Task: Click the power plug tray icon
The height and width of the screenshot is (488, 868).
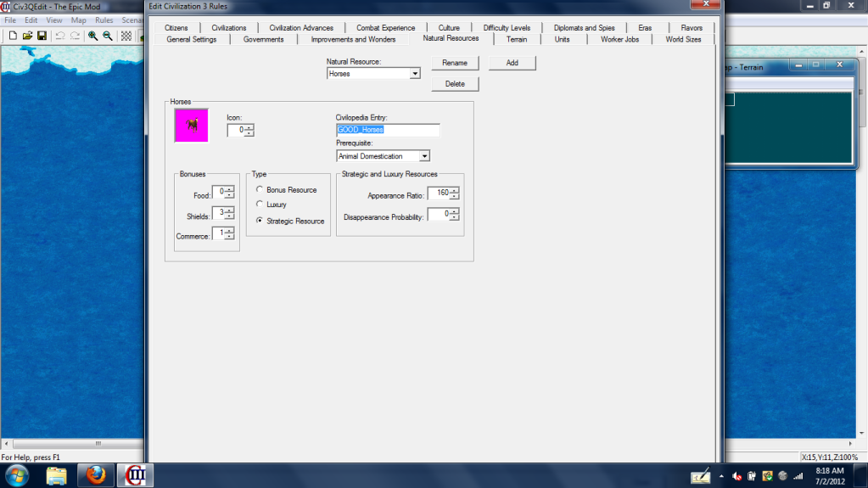Action: pos(752,476)
